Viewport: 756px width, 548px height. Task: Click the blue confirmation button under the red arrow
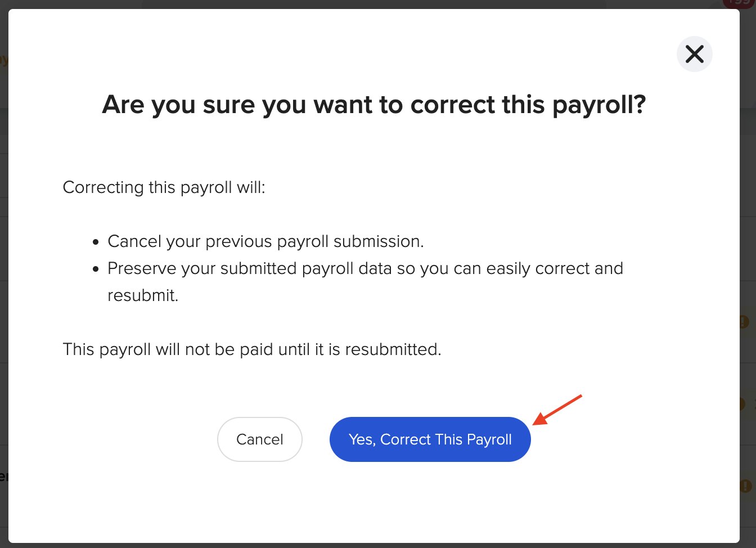(430, 439)
